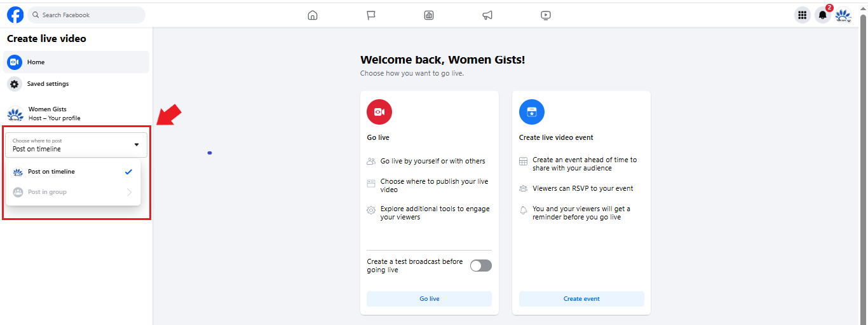Click the Create live video sidebar title
Screen dimensions: 868x325
(x=46, y=39)
